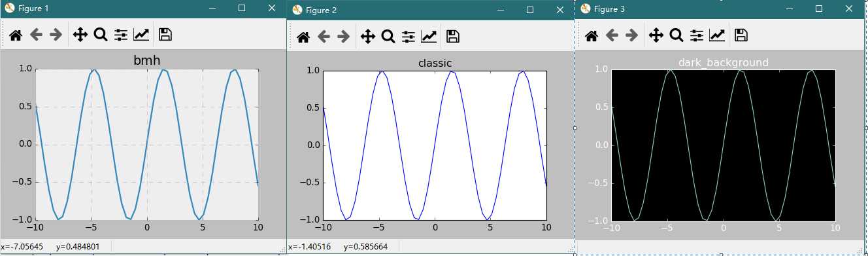Enable the Pan tool in Figure 2

click(367, 37)
